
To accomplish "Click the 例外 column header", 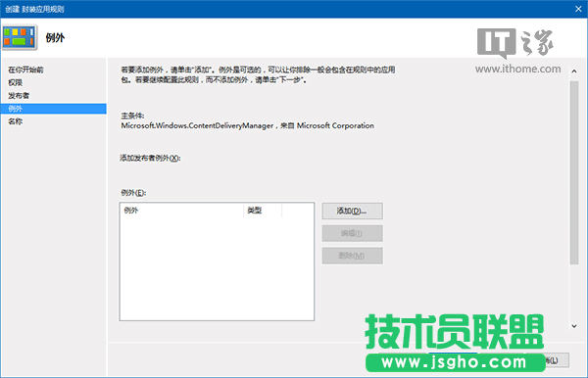I will point(182,211).
